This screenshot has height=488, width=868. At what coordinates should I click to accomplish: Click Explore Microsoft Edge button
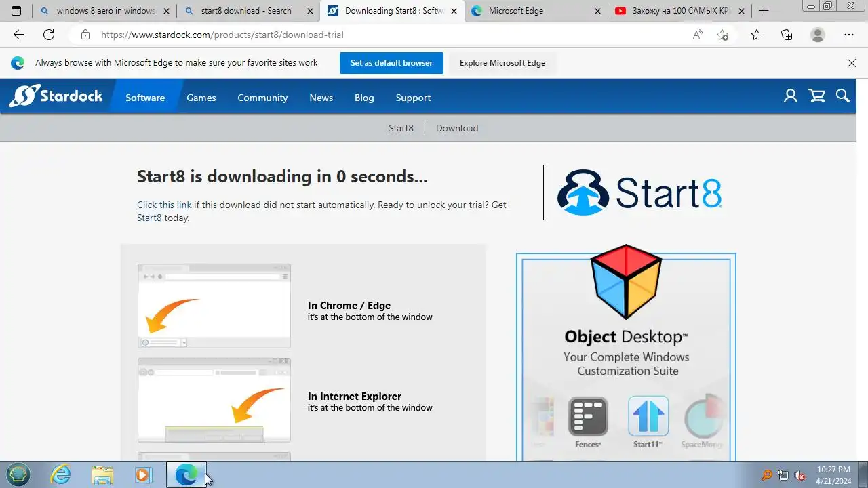coord(502,63)
